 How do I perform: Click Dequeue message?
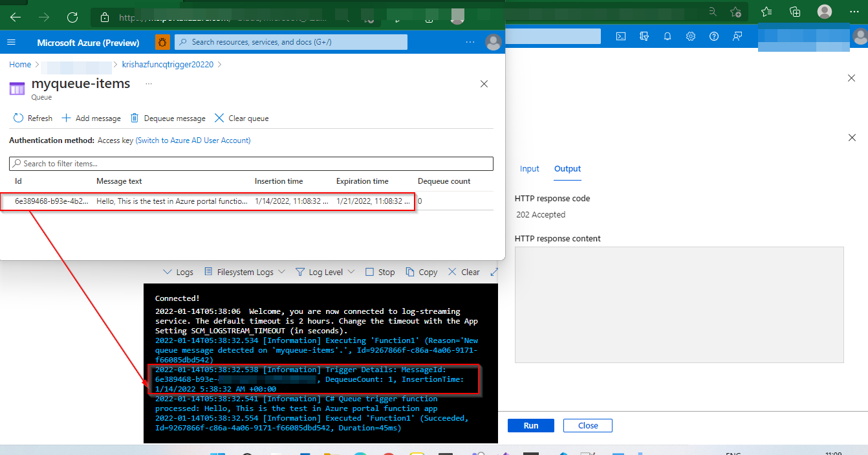(x=168, y=118)
